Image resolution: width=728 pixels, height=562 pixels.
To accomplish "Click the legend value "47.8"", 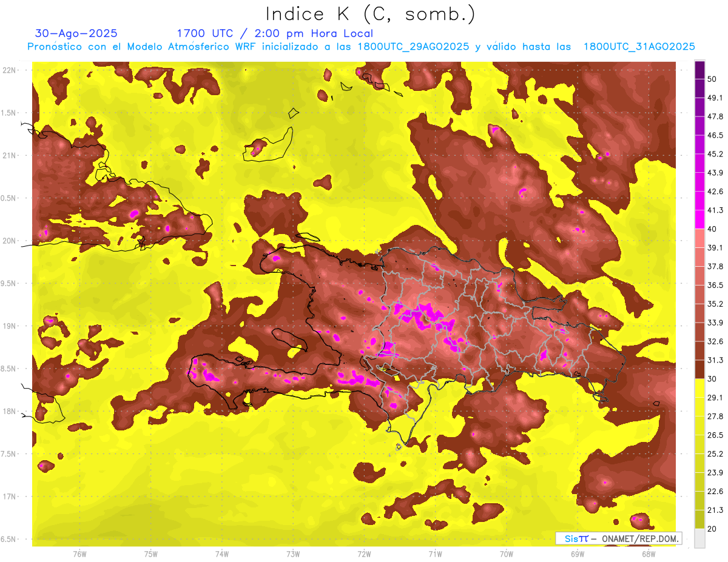I will coord(715,117).
